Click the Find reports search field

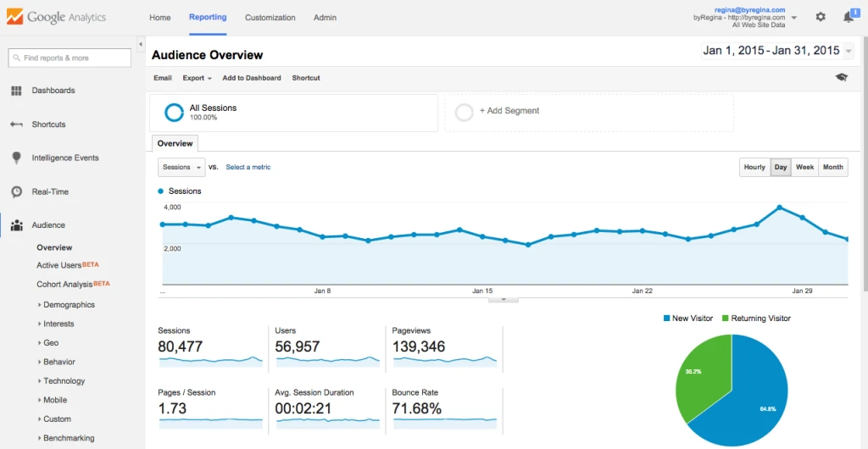(70, 58)
